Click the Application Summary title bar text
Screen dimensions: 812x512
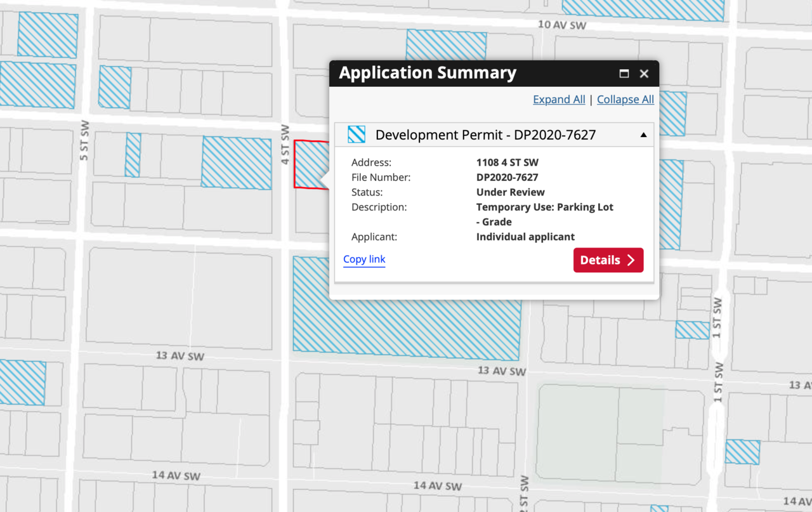click(x=428, y=73)
